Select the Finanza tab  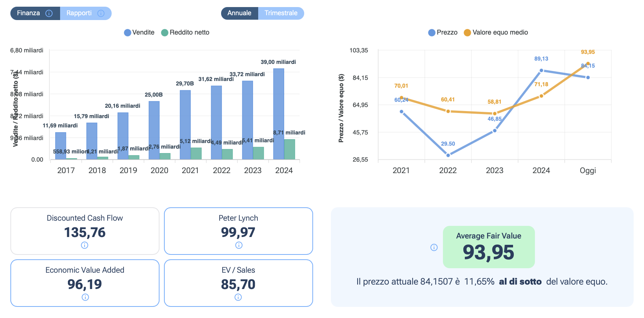[x=29, y=13]
